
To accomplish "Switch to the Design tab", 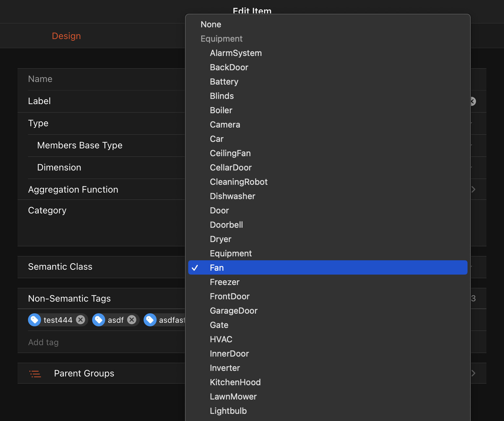I will pos(66,36).
